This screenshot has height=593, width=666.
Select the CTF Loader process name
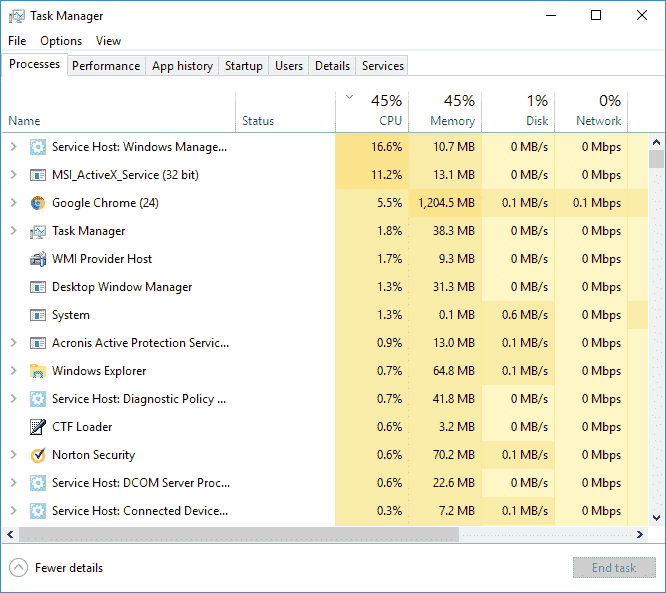coord(82,427)
